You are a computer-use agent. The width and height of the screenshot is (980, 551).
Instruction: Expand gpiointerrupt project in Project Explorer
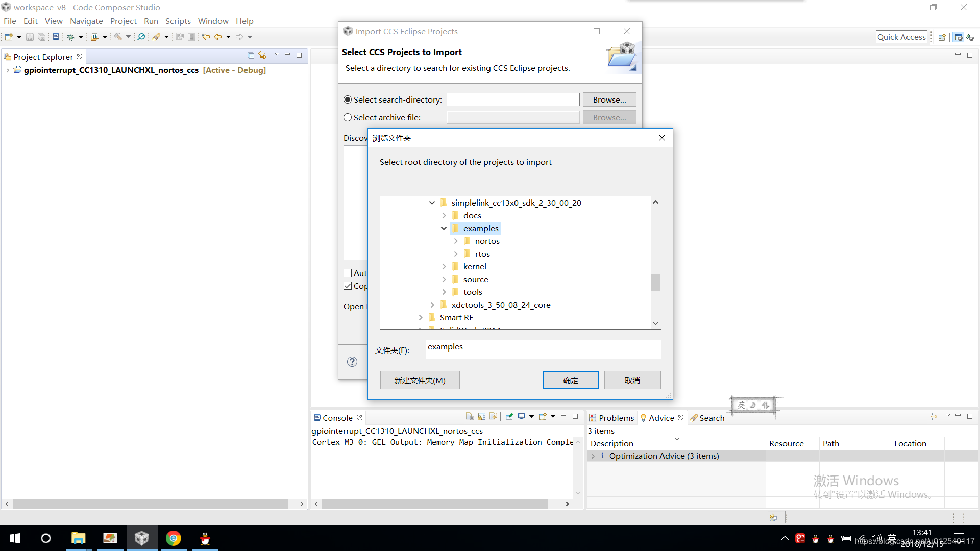pos(7,70)
